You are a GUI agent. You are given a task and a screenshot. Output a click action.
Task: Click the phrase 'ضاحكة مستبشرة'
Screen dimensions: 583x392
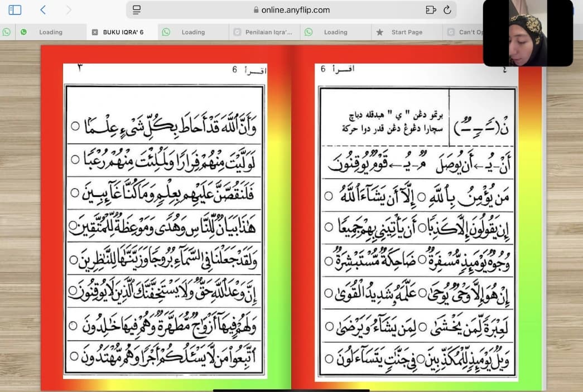(x=375, y=260)
